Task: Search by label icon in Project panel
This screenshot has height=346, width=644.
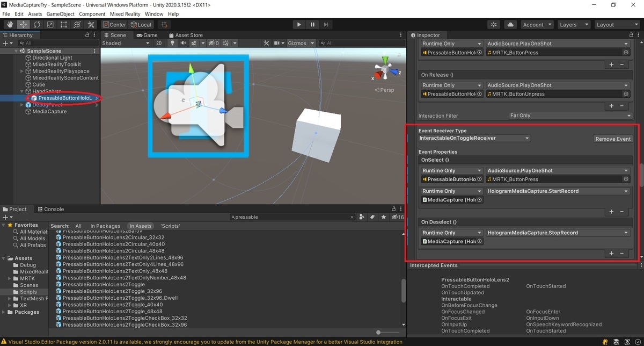Action: tap(372, 217)
